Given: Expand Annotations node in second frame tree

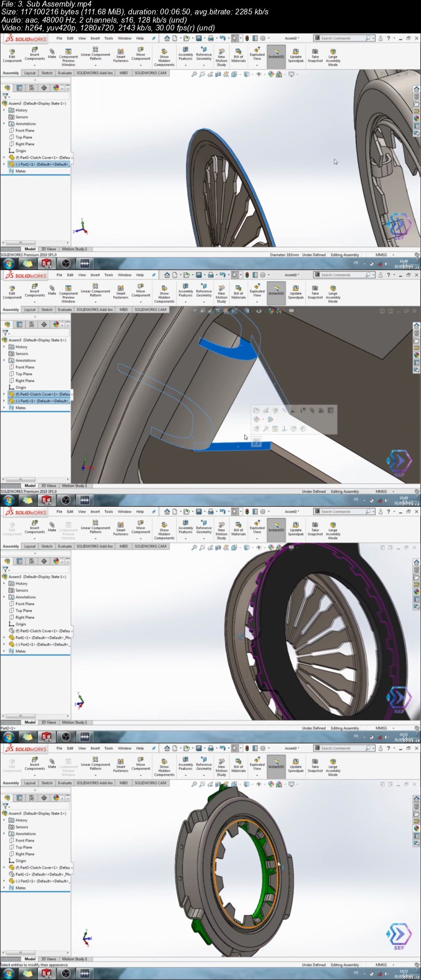Looking at the screenshot, I should (x=4, y=361).
